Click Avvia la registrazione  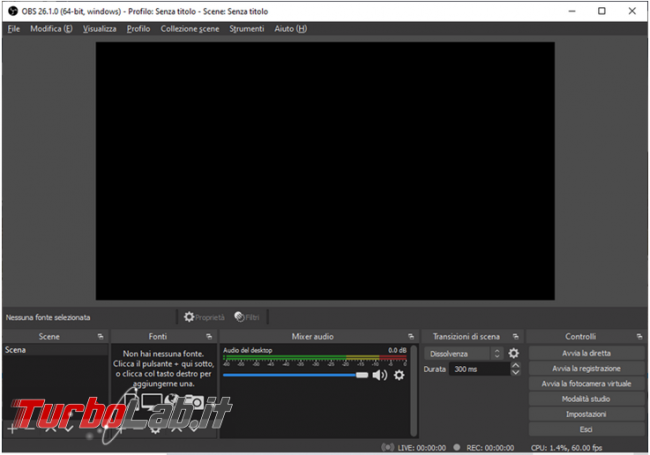(586, 368)
